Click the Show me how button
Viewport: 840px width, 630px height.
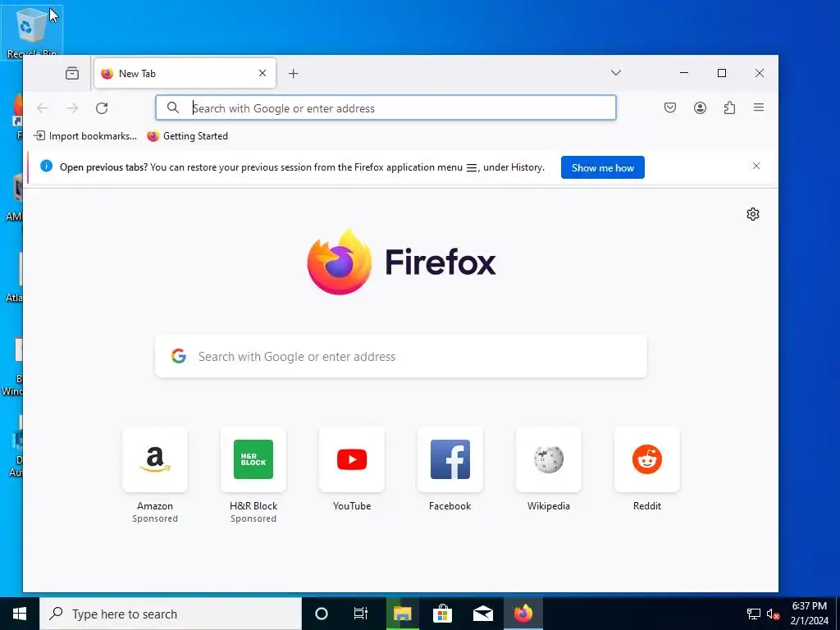click(x=603, y=167)
